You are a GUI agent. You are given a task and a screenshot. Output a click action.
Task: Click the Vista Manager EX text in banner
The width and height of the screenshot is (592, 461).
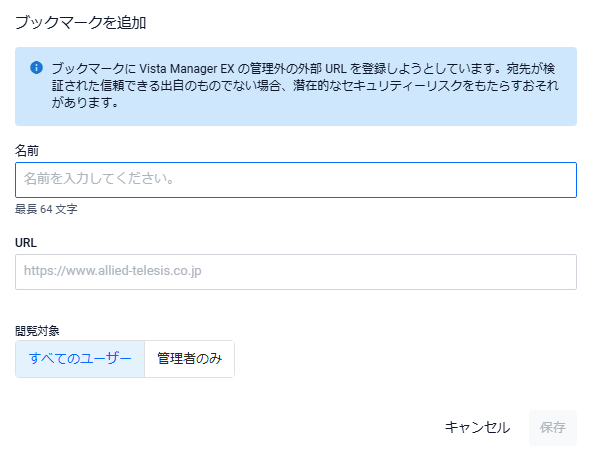coord(187,69)
